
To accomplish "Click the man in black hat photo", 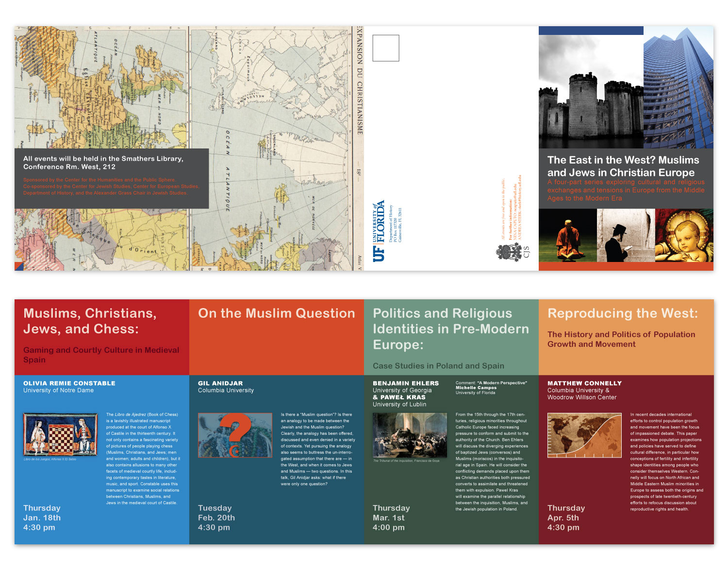I will (626, 235).
